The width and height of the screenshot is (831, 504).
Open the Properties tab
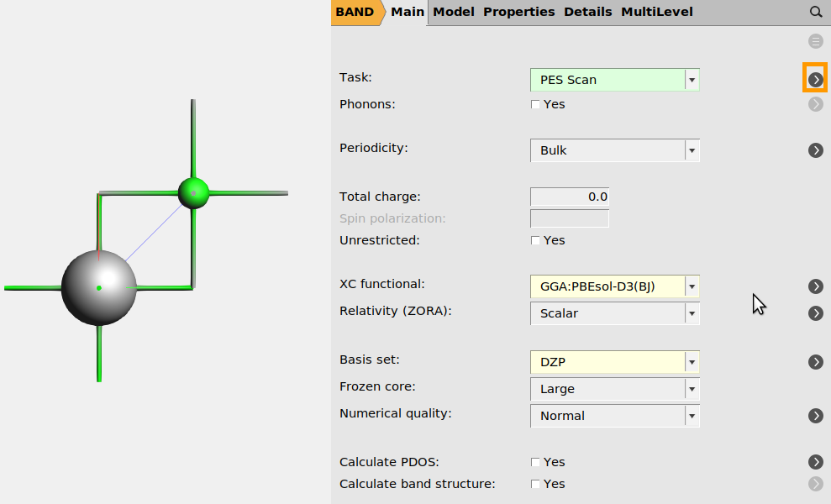coord(518,12)
